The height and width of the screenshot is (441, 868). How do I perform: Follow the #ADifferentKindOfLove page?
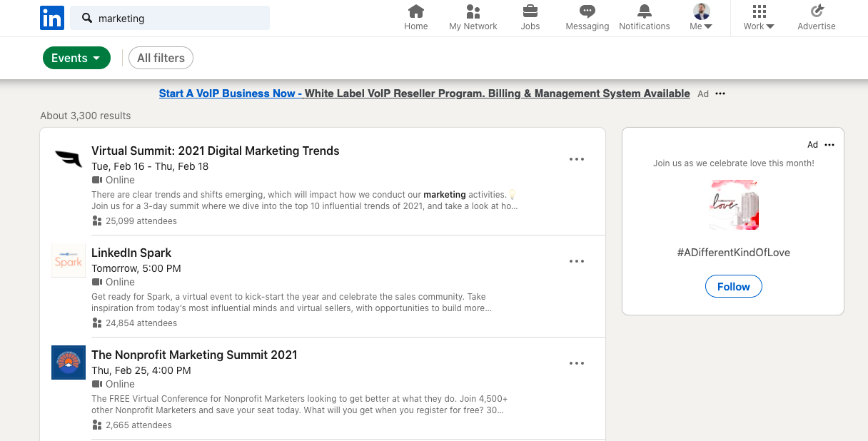coord(733,286)
